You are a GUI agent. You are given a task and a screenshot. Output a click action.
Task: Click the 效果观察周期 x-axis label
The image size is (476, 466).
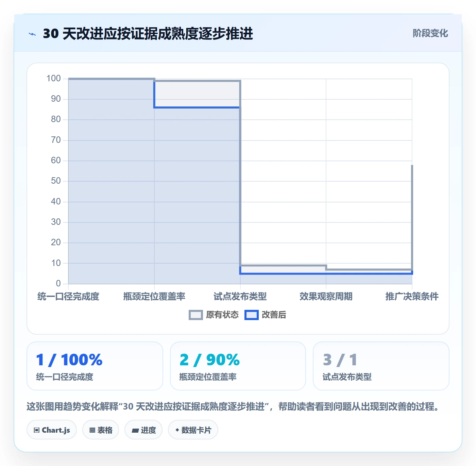(x=326, y=297)
